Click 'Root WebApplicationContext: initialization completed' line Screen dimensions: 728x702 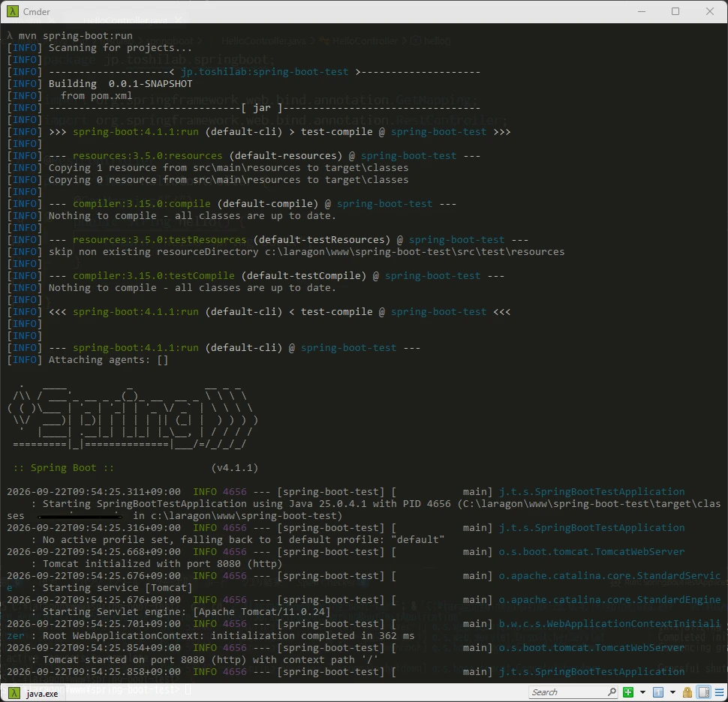pyautogui.click(x=228, y=635)
